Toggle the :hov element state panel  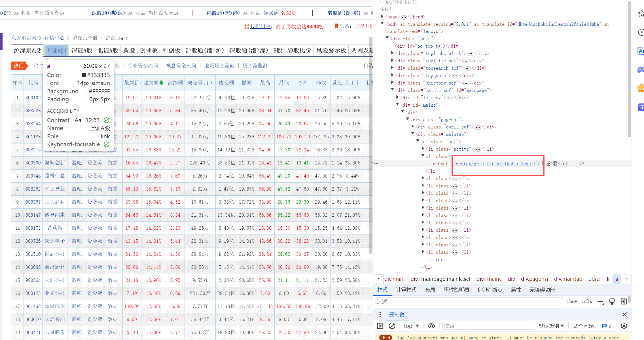(x=572, y=301)
